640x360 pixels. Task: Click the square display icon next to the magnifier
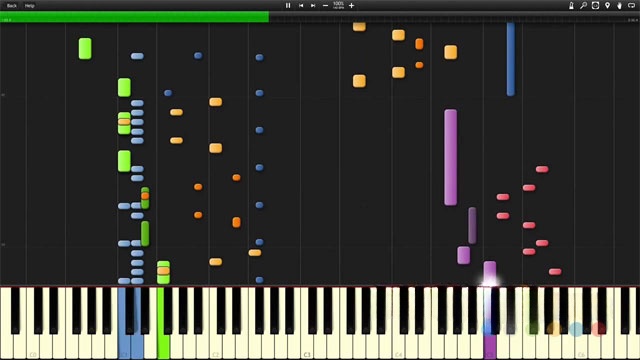click(596, 6)
